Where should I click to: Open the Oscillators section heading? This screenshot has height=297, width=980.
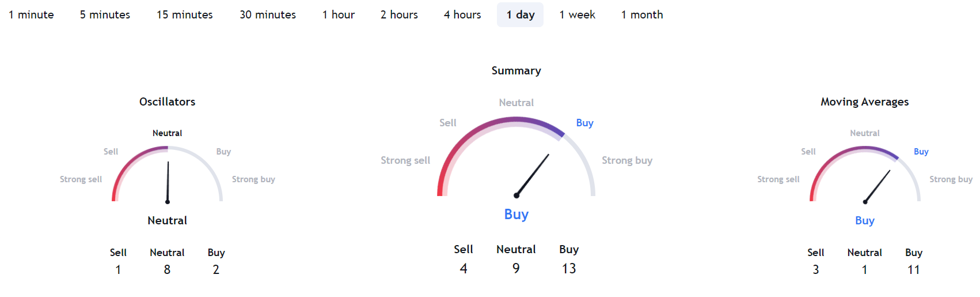[x=168, y=101]
